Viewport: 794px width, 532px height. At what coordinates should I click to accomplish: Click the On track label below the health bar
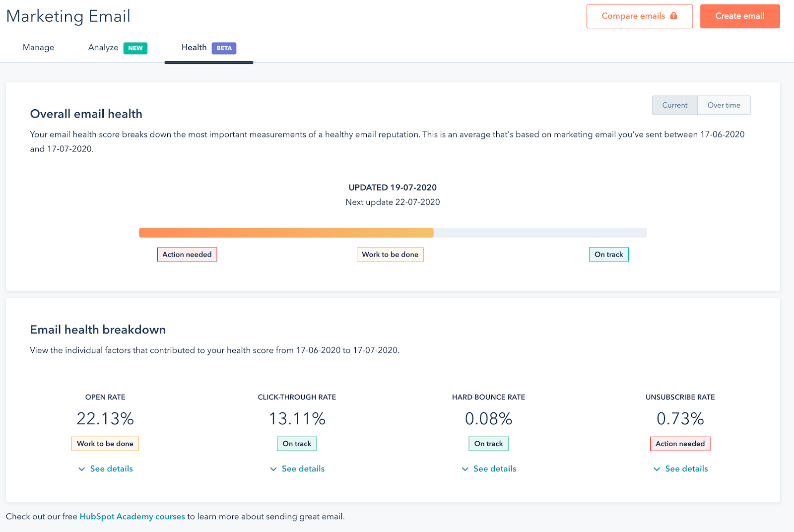point(608,255)
